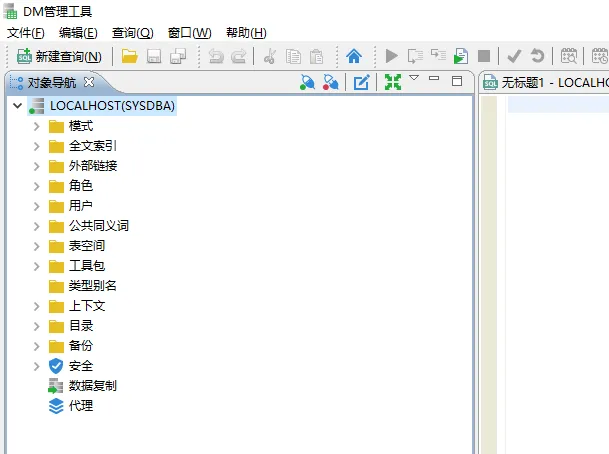The width and height of the screenshot is (609, 454).
Task: Expand the 表空间 folder
Action: click(37, 246)
